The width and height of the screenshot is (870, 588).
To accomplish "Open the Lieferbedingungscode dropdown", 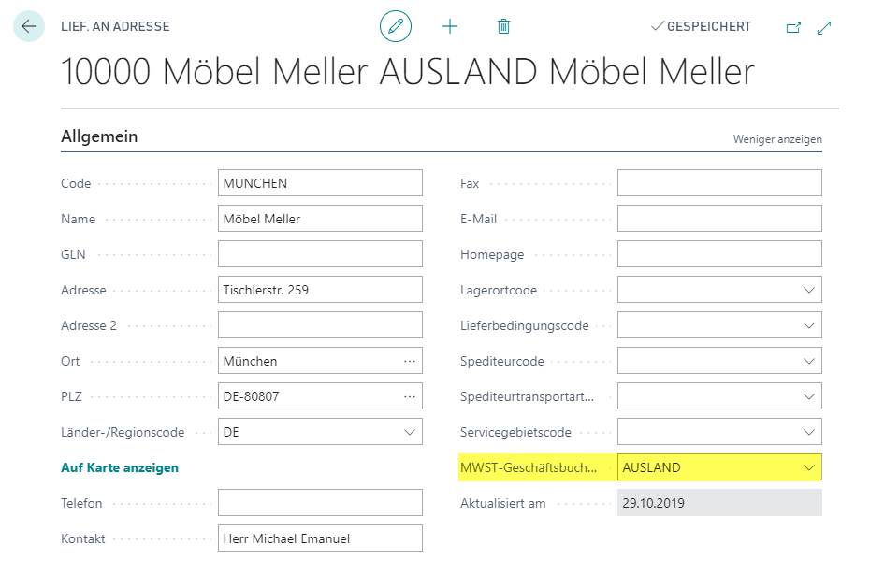I will click(809, 325).
